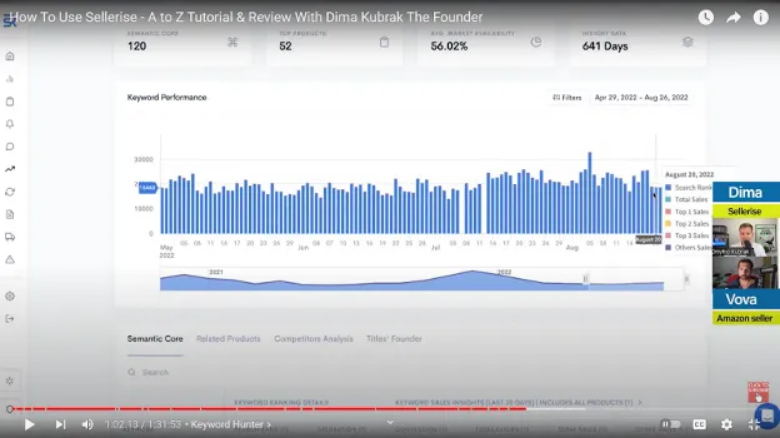Open the document sidebar icon
This screenshot has height=438, width=780.
tap(10, 215)
